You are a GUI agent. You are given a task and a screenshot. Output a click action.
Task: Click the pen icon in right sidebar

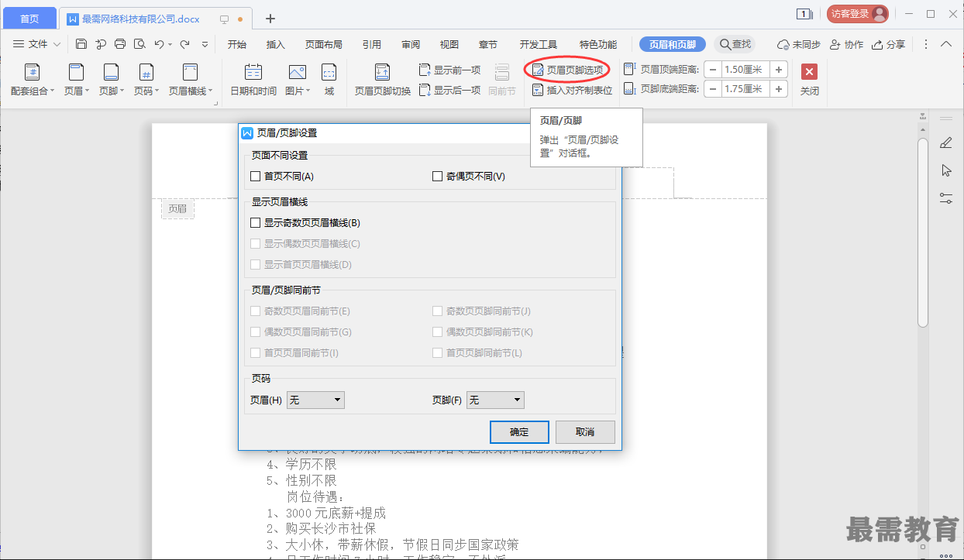[945, 143]
